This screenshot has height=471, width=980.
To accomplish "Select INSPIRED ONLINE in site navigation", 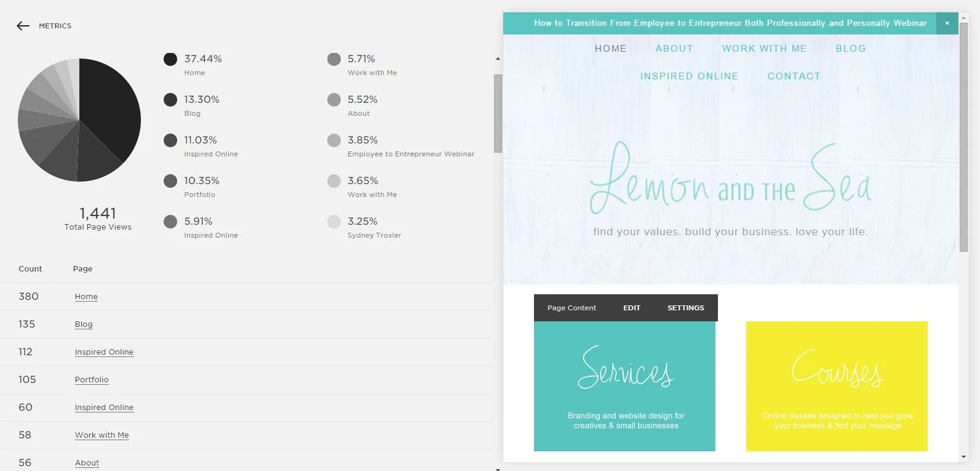I will point(689,76).
